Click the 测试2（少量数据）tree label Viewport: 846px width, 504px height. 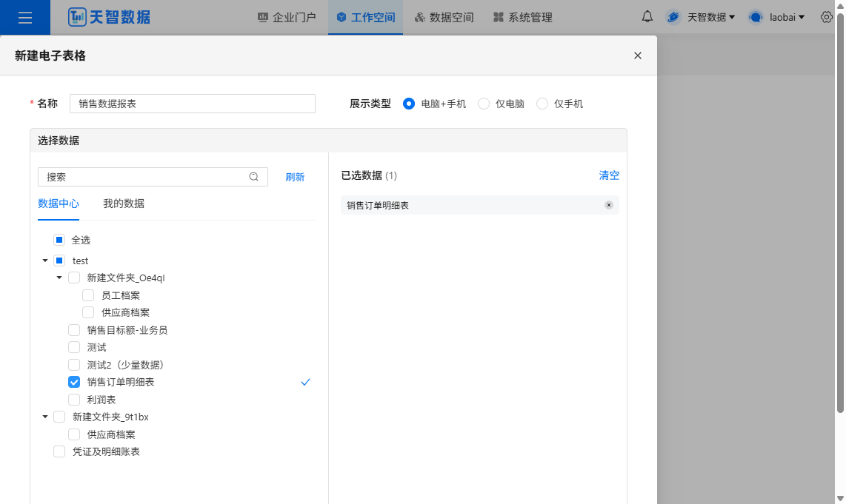click(x=125, y=365)
